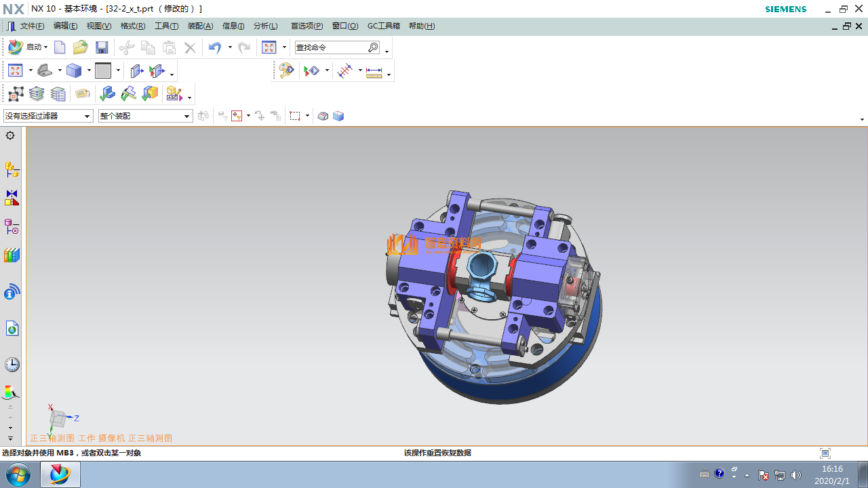Open the Constraint Navigator sidebar icon
This screenshot has width=868, height=488.
pyautogui.click(x=12, y=198)
